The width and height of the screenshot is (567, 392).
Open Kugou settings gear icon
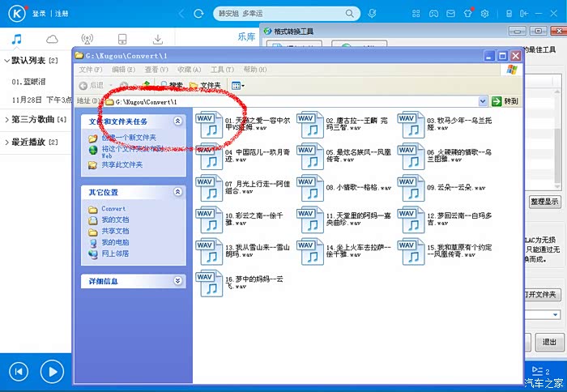(x=484, y=14)
